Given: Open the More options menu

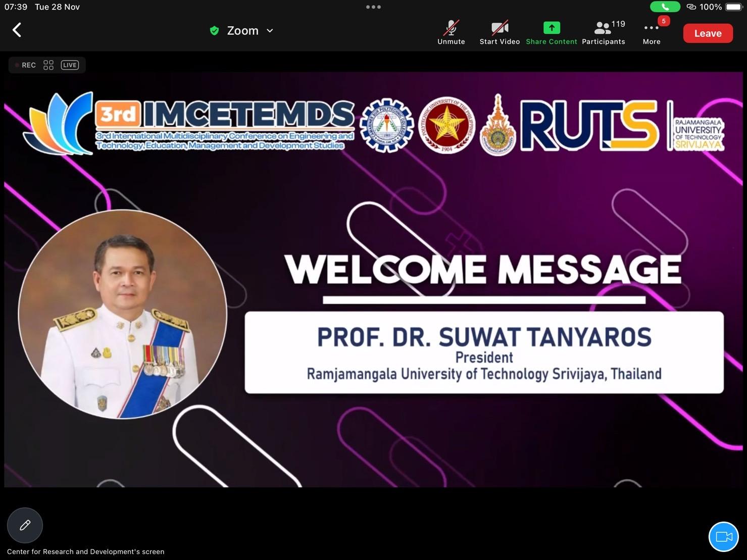Looking at the screenshot, I should 652,33.
